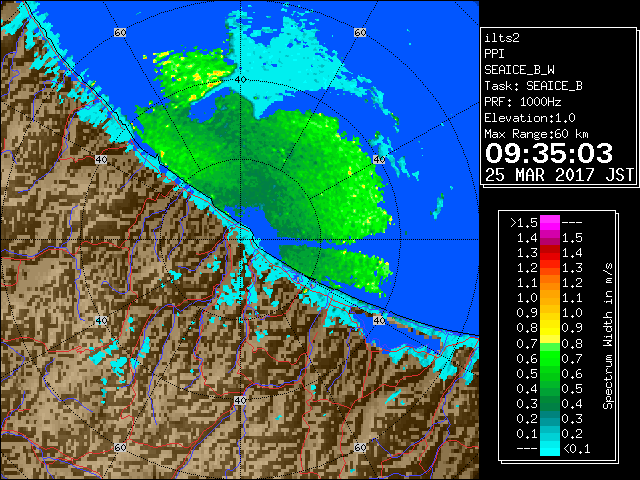Click the '25 MAR 2017 JST' date
The image size is (640, 480).
click(559, 175)
